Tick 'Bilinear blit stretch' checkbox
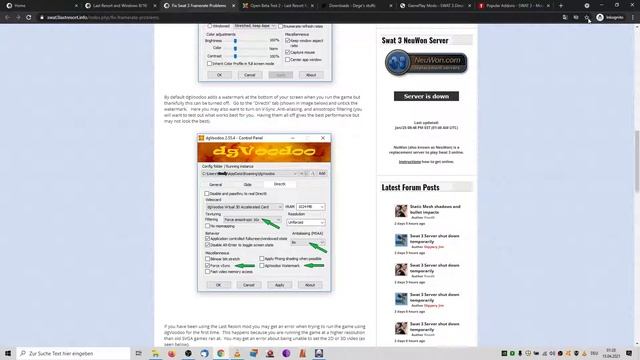640x360 pixels. click(x=207, y=259)
